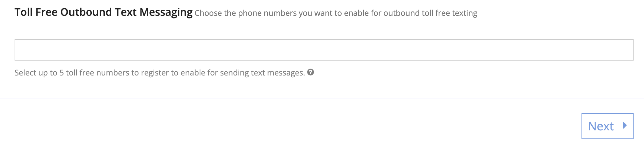
Task: Open help beside 'sending text messages' text
Action: coord(310,72)
